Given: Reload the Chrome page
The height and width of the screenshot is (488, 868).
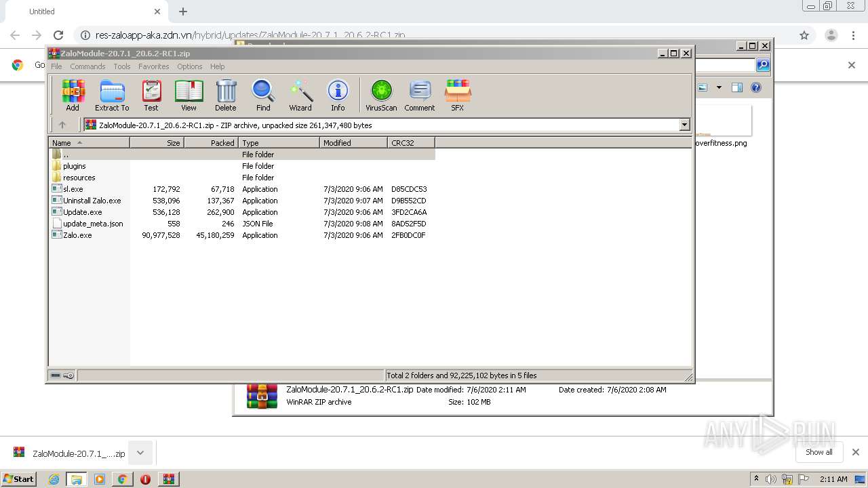Looking at the screenshot, I should click(58, 35).
